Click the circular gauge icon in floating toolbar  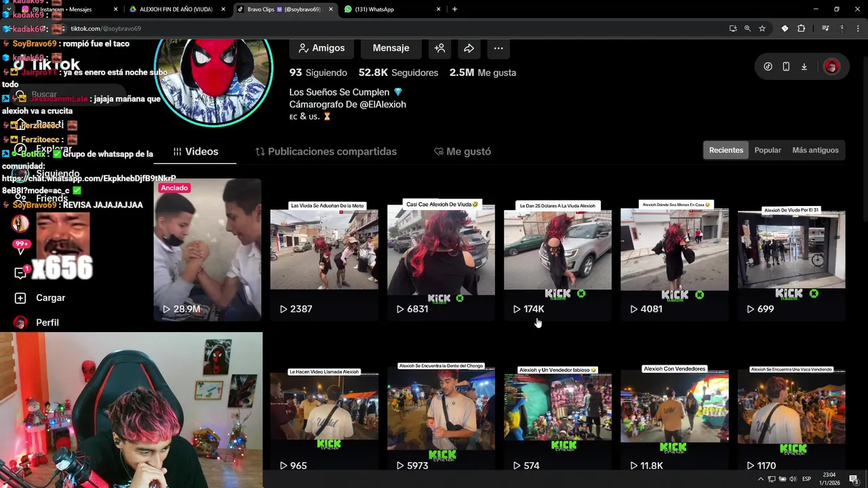click(768, 66)
